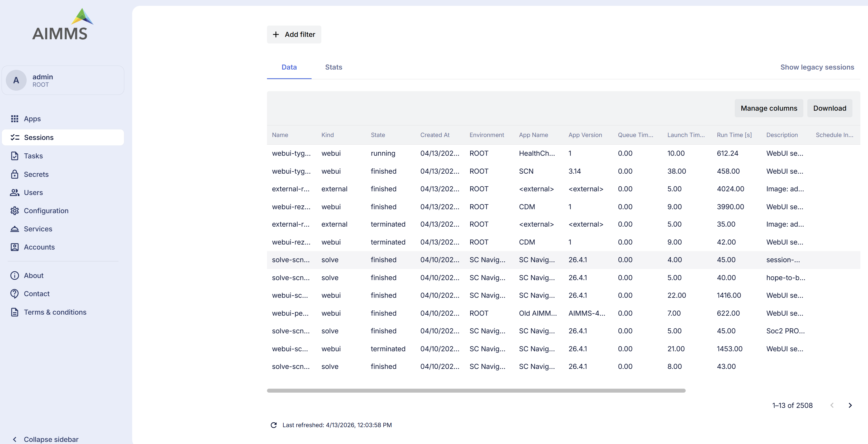Open the Apps section via grid icon

(15, 119)
